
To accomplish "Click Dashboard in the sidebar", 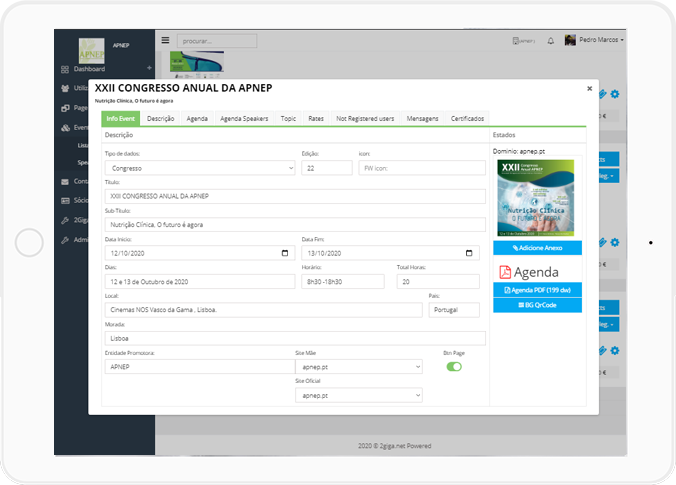I will pyautogui.click(x=89, y=69).
